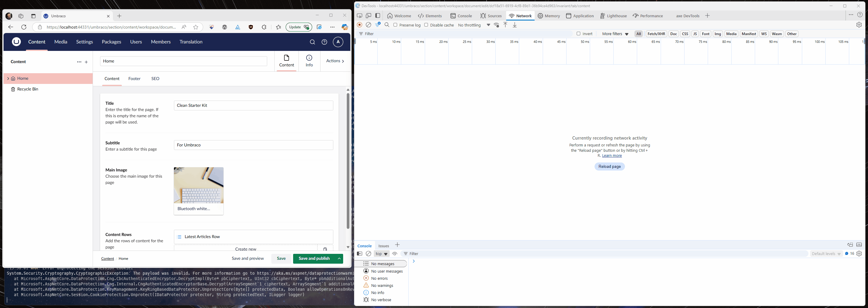Viewport: 868px width, 308px height.
Task: Open browser extensions puzzle icon
Action: click(264, 27)
